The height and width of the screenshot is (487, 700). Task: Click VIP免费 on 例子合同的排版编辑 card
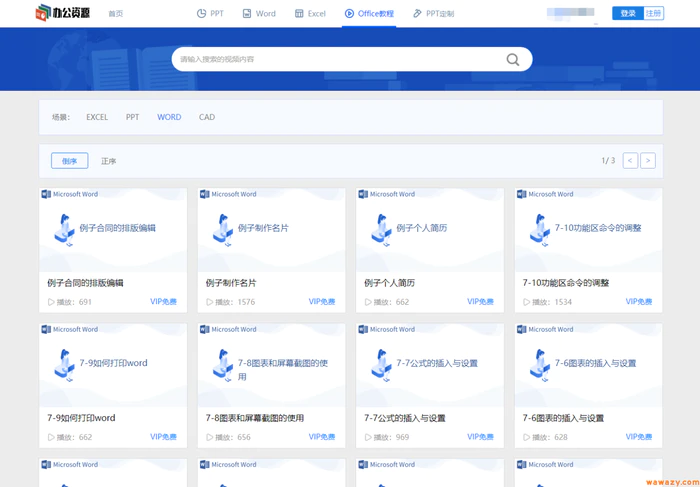pyautogui.click(x=163, y=302)
